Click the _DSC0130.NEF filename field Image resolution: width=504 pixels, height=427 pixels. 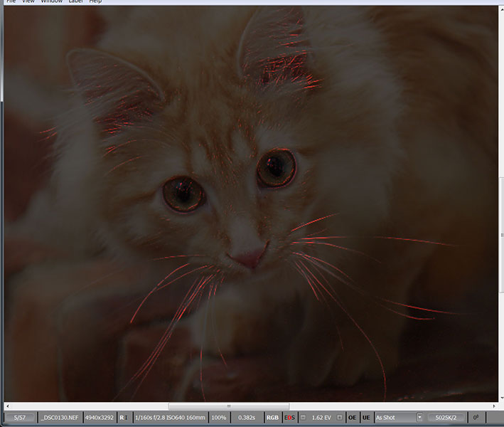pos(60,417)
